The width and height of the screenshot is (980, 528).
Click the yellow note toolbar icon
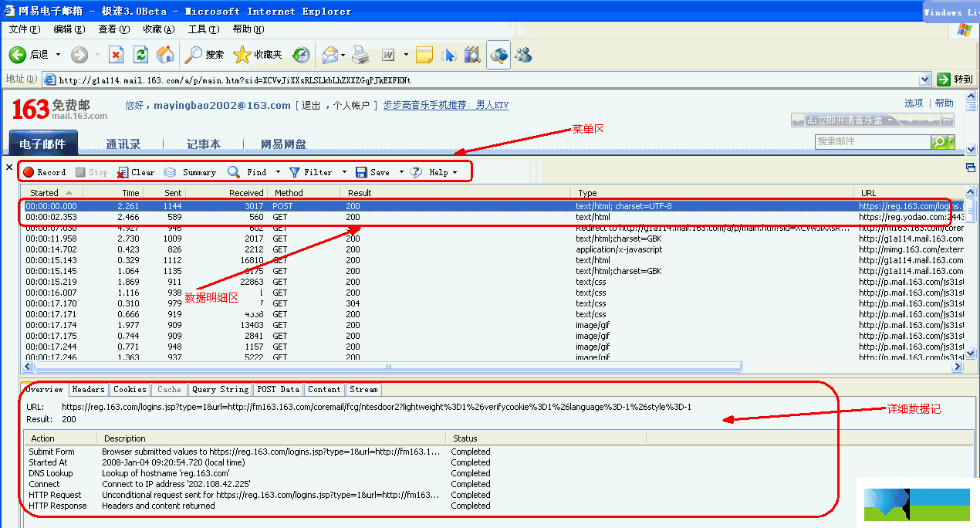click(x=424, y=55)
